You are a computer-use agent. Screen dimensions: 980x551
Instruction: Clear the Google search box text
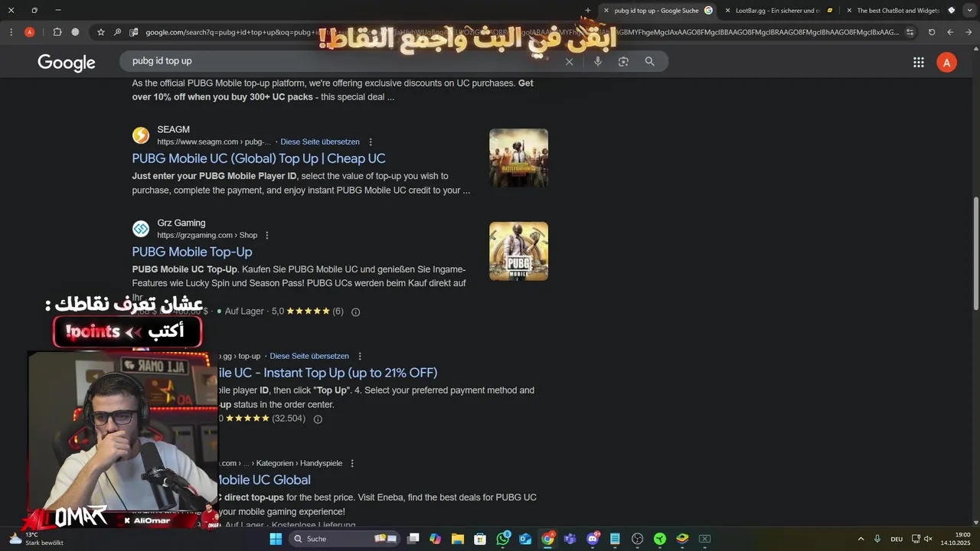tap(569, 61)
